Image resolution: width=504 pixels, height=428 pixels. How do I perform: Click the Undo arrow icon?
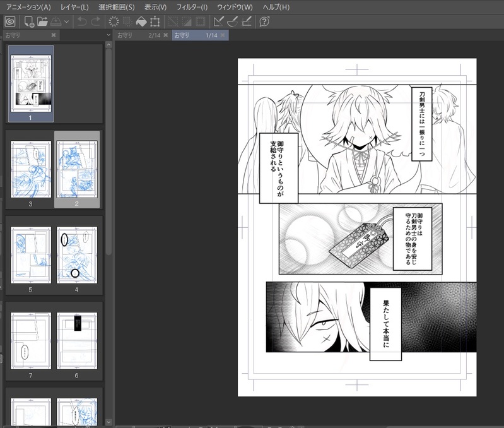pyautogui.click(x=82, y=22)
